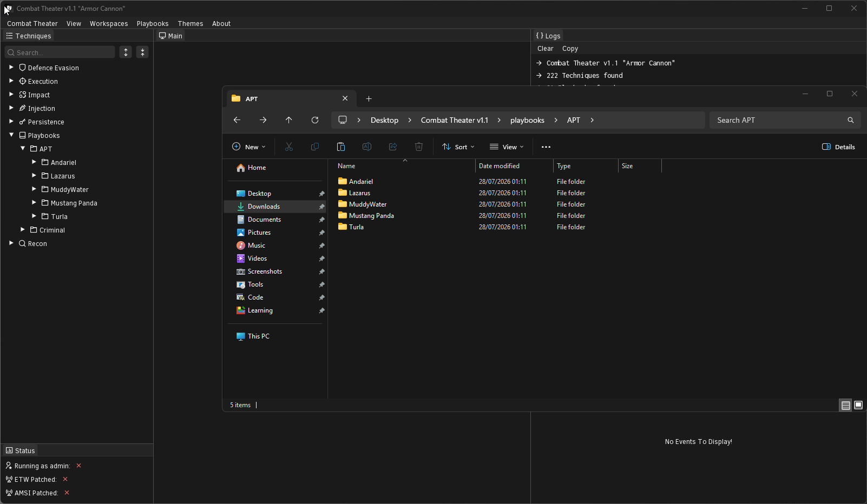The height and width of the screenshot is (504, 867).
Task: Expand the Impact tree node
Action: tap(11, 94)
